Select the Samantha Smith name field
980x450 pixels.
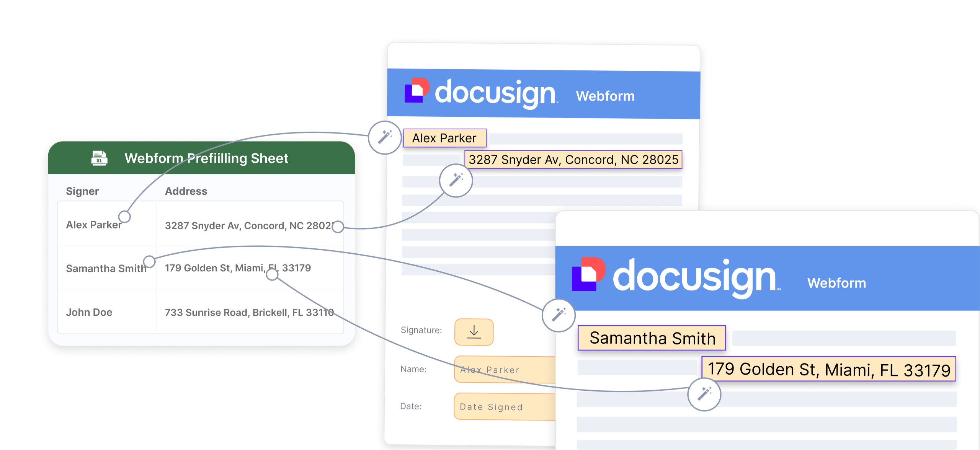[x=652, y=338]
